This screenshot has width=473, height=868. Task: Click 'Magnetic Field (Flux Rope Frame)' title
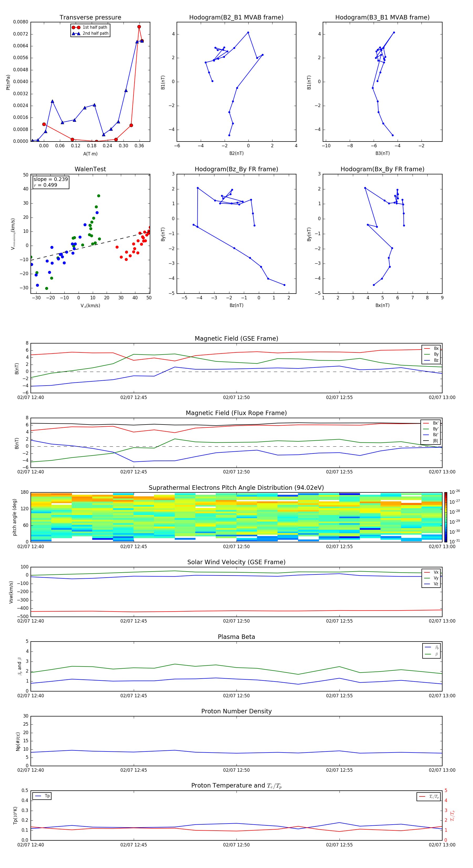(236, 413)
